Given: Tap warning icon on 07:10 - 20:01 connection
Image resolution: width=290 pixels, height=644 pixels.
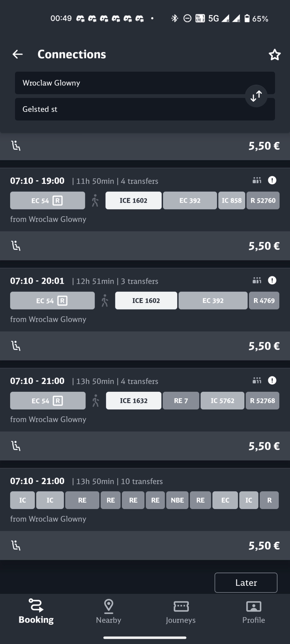Looking at the screenshot, I should click(272, 280).
